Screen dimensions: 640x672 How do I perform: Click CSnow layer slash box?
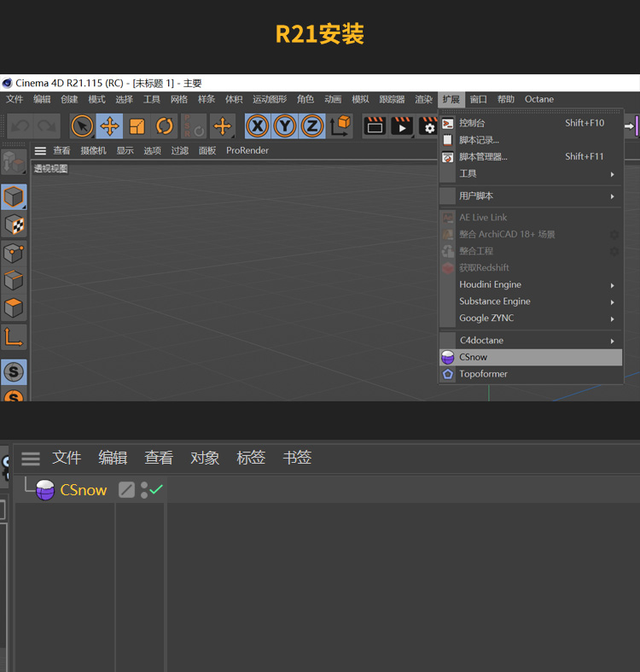pyautogui.click(x=127, y=490)
